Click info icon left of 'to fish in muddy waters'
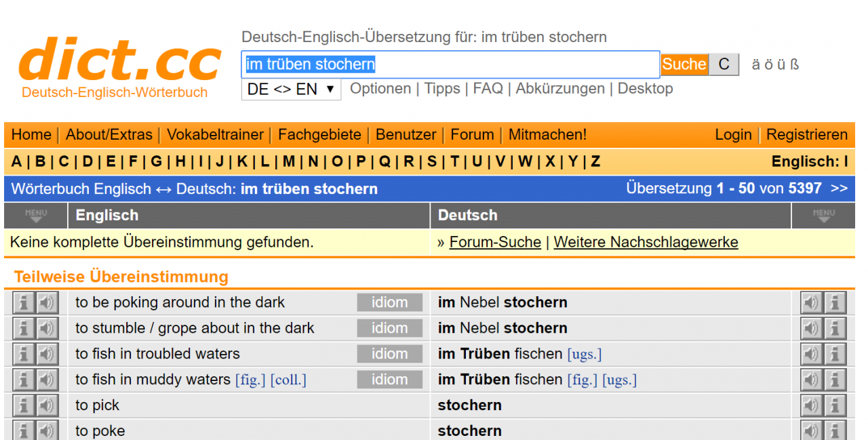 (24, 380)
